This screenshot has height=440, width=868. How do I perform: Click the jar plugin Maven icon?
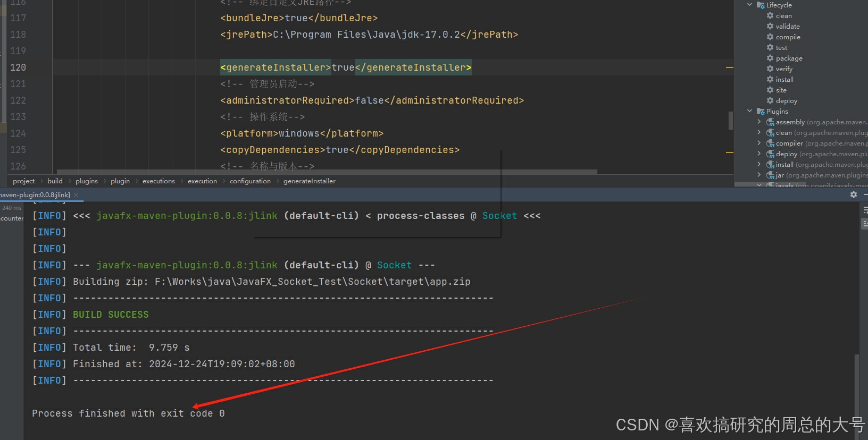point(770,175)
